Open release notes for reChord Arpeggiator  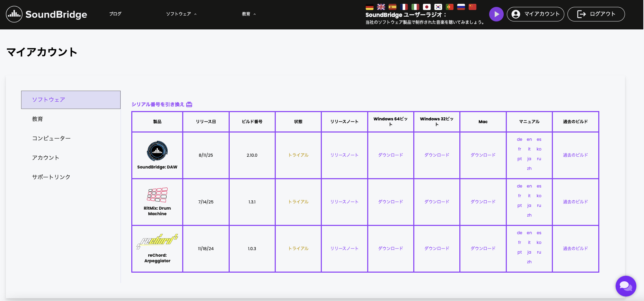(344, 248)
